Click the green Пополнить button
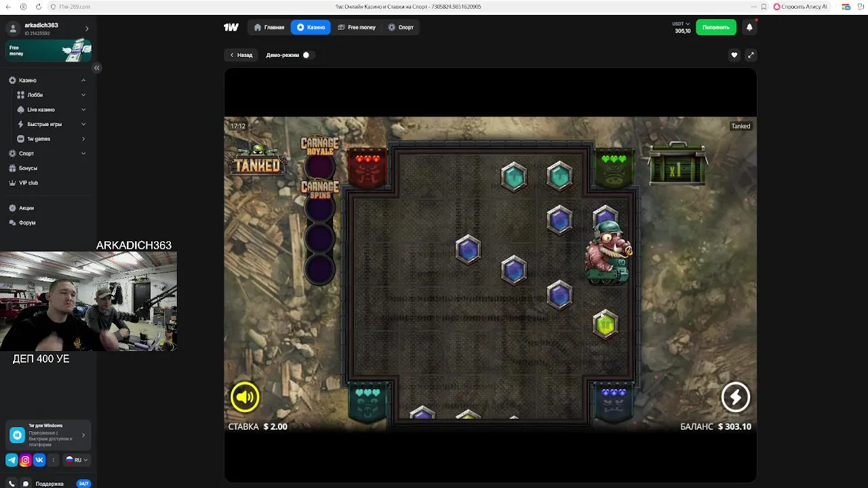Screen dimensions: 868x488 click(x=716, y=27)
